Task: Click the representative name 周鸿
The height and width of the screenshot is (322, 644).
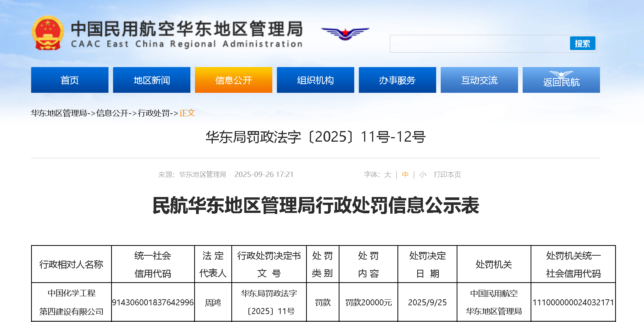Action: point(213,302)
